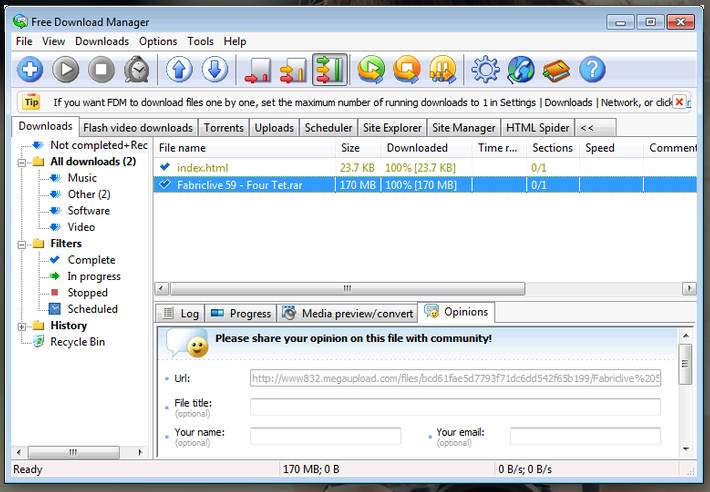
Task: Open the Help menu
Action: 235,41
